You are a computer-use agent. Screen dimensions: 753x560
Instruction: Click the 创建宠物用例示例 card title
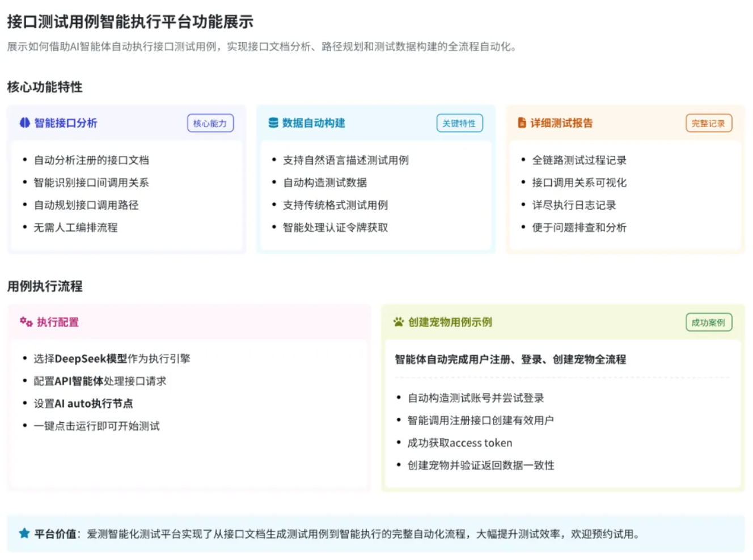pos(450,322)
